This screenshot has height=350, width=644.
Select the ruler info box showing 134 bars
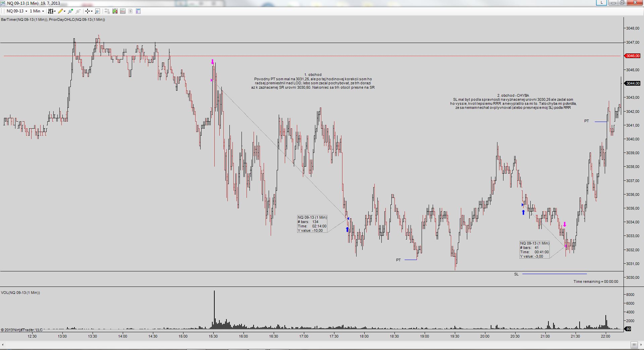(312, 224)
